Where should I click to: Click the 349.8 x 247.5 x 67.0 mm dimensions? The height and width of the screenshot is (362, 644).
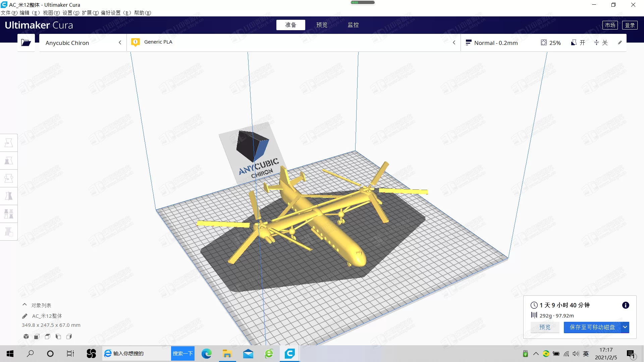click(x=51, y=325)
